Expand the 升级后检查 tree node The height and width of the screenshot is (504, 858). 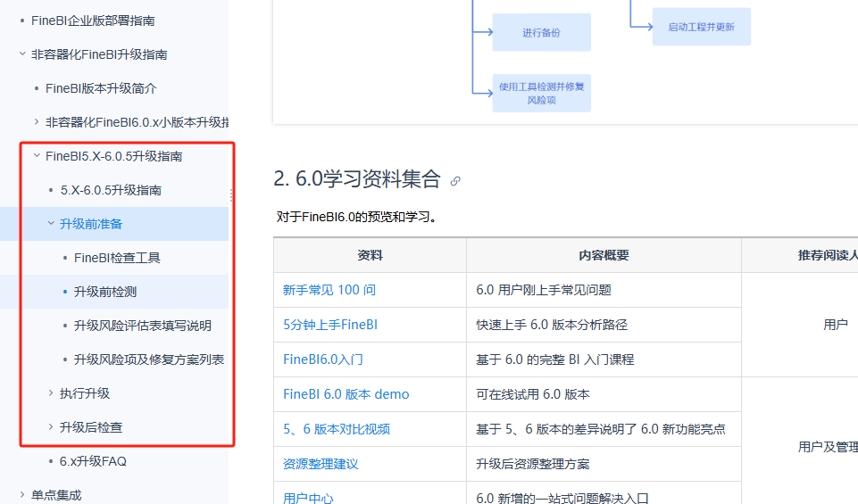51,426
